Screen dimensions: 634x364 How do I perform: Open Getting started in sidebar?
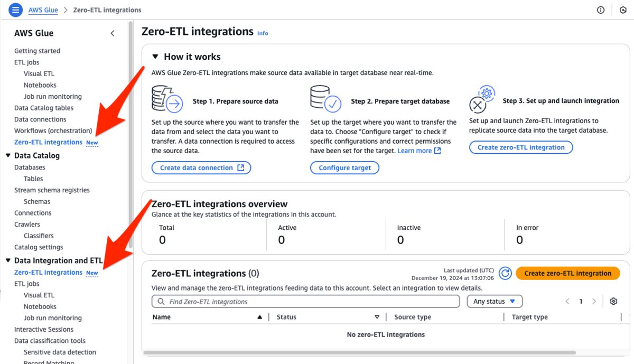(37, 51)
